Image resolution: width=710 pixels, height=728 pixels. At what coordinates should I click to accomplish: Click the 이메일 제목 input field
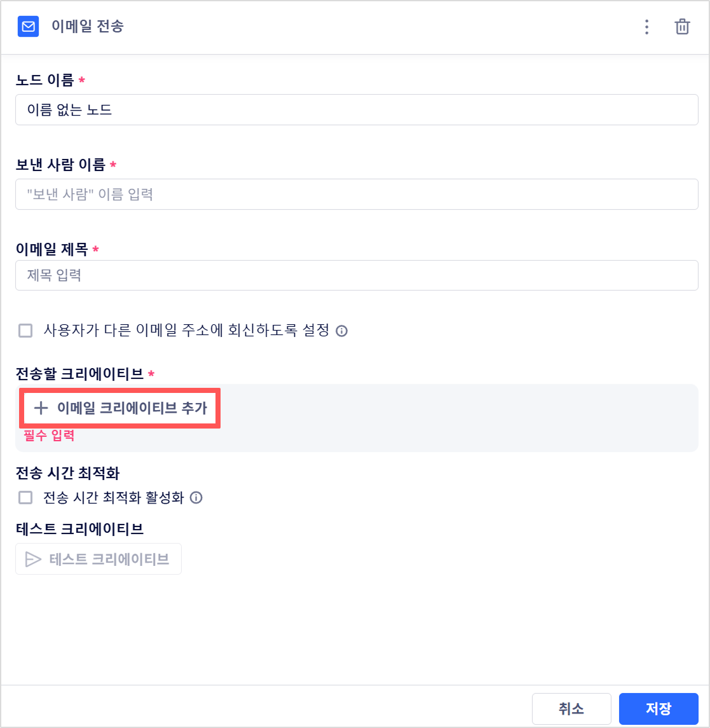point(357,275)
